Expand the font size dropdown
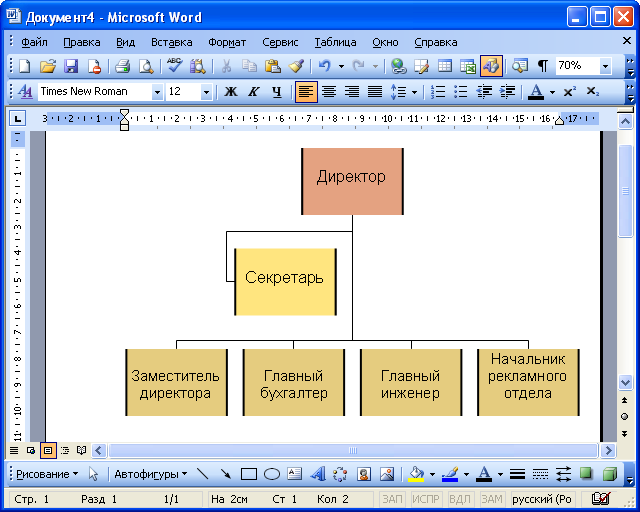This screenshot has width=640, height=512. [206, 92]
